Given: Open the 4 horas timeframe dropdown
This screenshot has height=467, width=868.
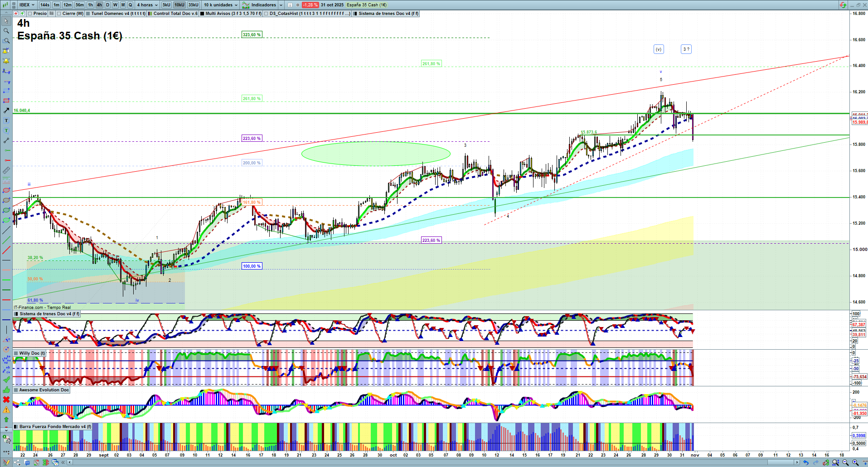Looking at the screenshot, I should (147, 5).
